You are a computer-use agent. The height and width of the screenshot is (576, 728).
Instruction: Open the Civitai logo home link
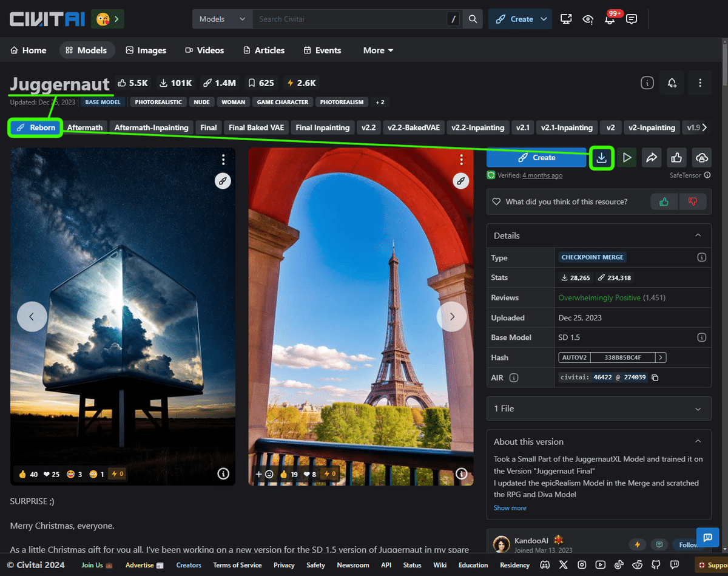(47, 19)
